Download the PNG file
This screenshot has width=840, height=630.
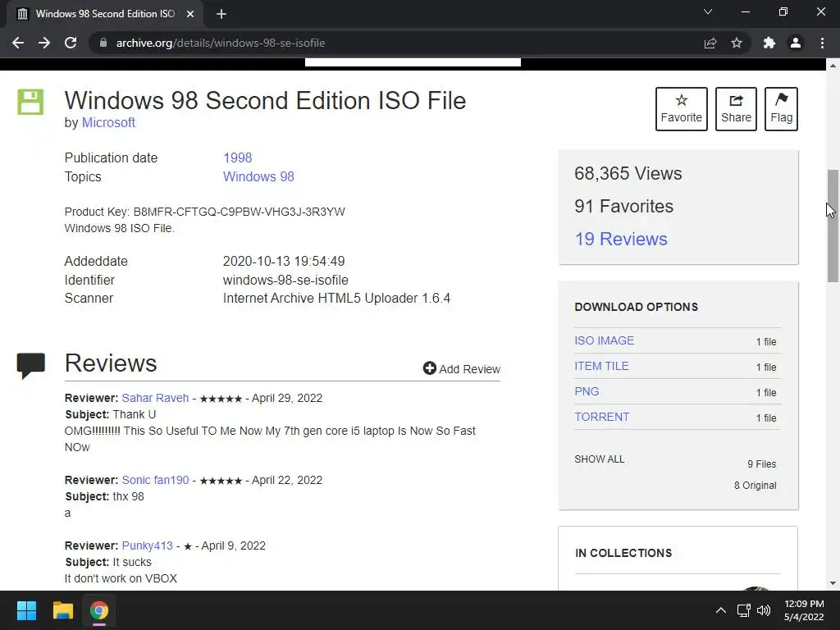pos(587,391)
